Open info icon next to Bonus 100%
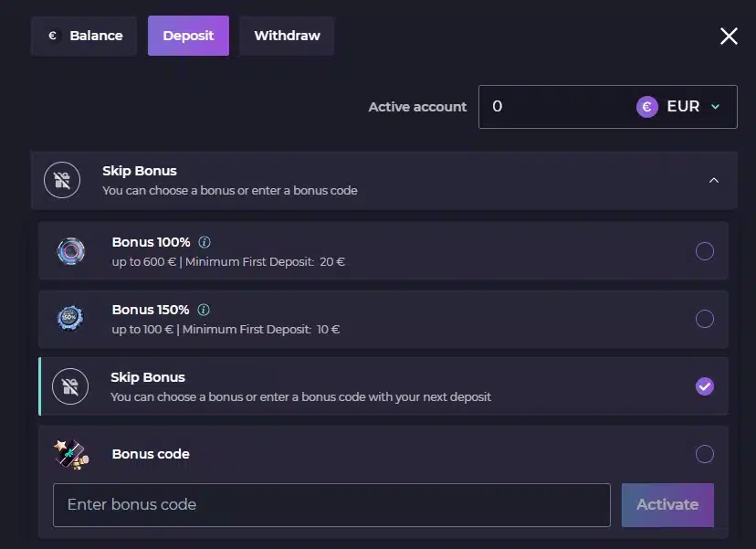 pos(205,242)
